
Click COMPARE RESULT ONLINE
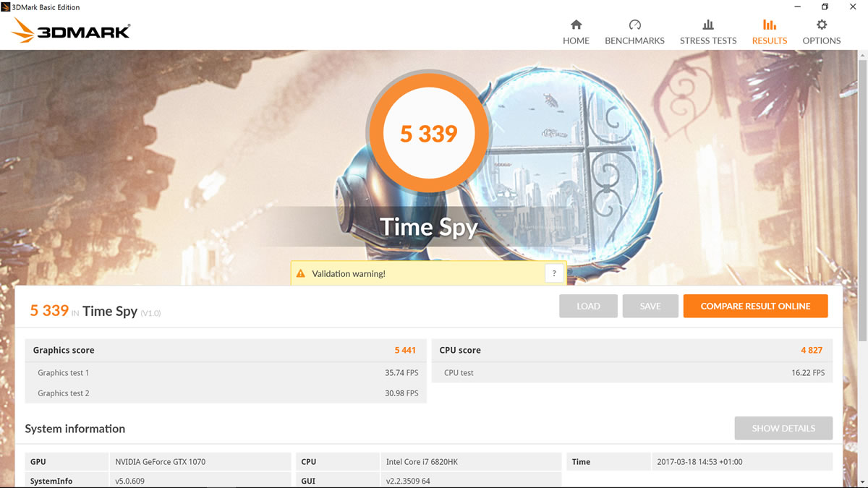[755, 306]
